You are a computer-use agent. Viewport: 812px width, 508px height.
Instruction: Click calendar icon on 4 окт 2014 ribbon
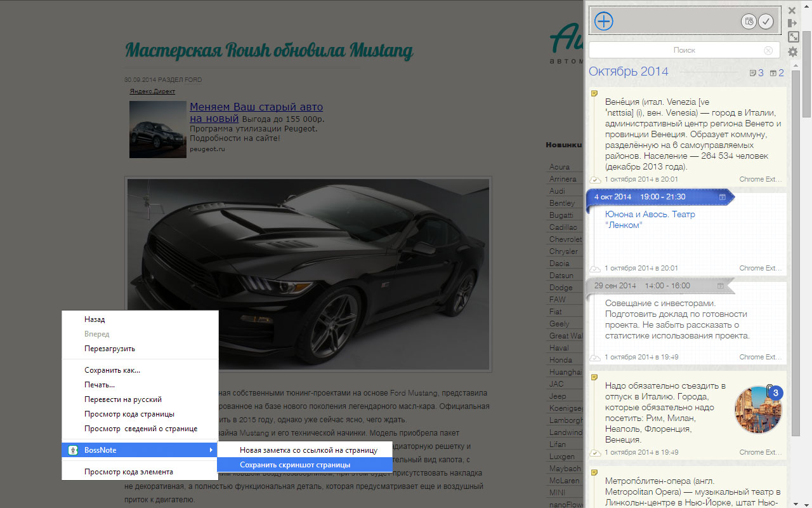point(722,197)
